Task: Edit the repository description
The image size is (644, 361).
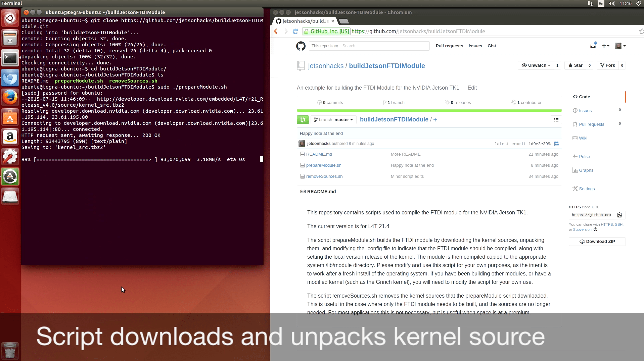Action: click(472, 88)
